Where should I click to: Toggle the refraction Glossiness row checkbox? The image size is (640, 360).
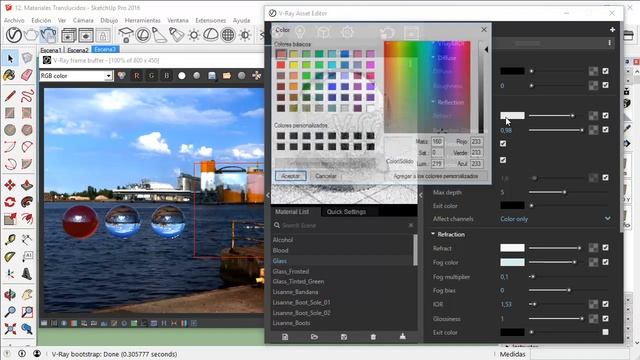pos(605,318)
